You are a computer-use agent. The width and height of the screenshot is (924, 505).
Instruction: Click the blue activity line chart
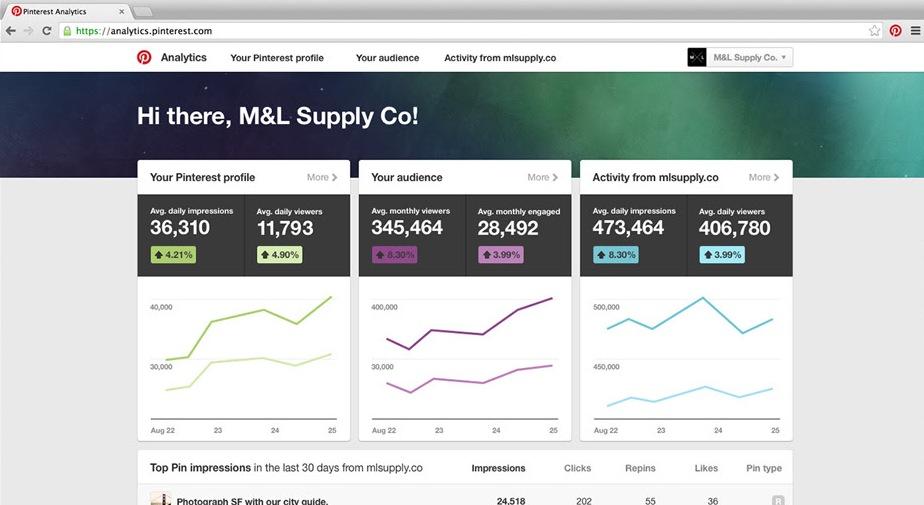[x=687, y=357]
